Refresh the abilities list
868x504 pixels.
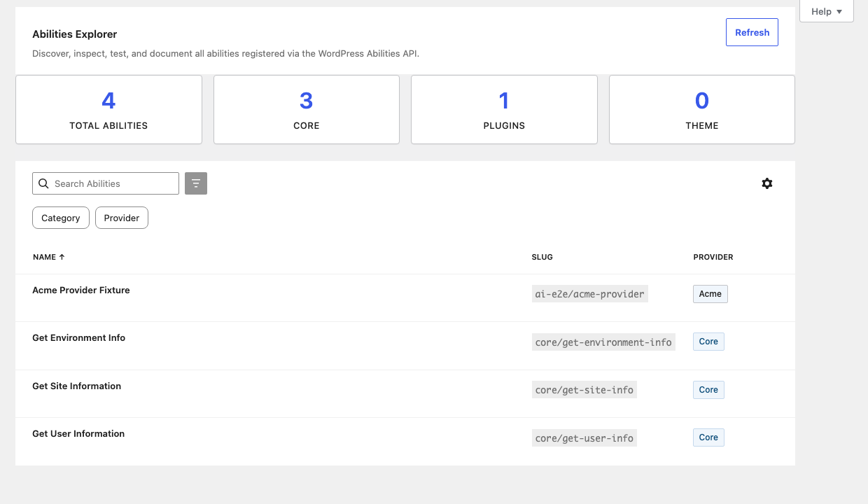coord(752,32)
